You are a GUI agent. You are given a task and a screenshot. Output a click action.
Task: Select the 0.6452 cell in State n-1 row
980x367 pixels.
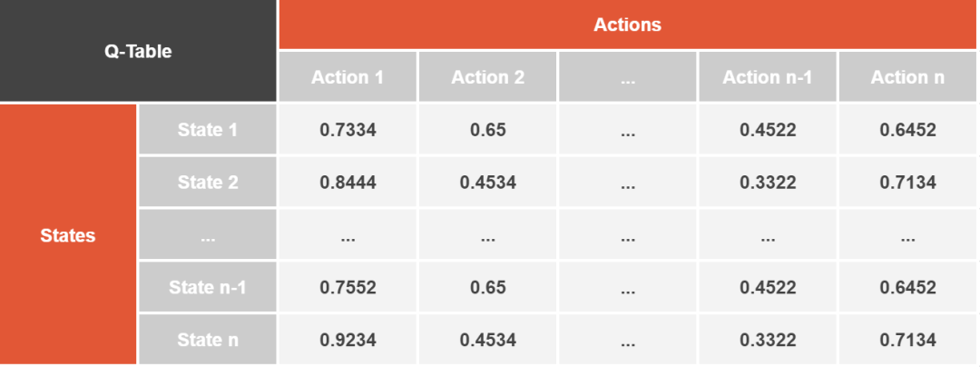(907, 288)
